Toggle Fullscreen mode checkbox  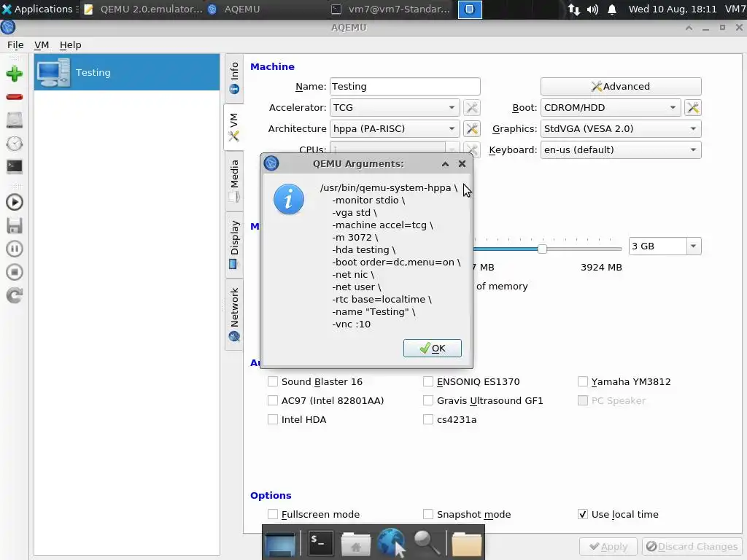tap(273, 514)
